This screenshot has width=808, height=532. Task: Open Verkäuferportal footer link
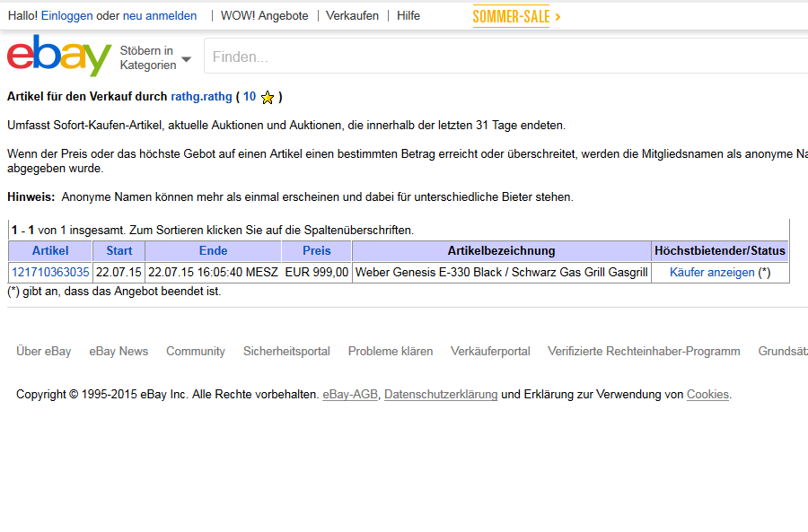tap(490, 352)
